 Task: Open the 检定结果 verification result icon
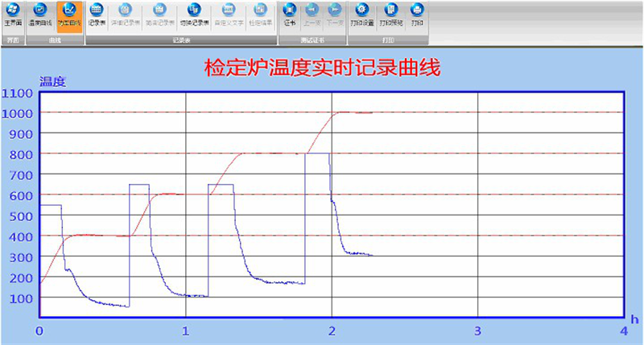259,14
